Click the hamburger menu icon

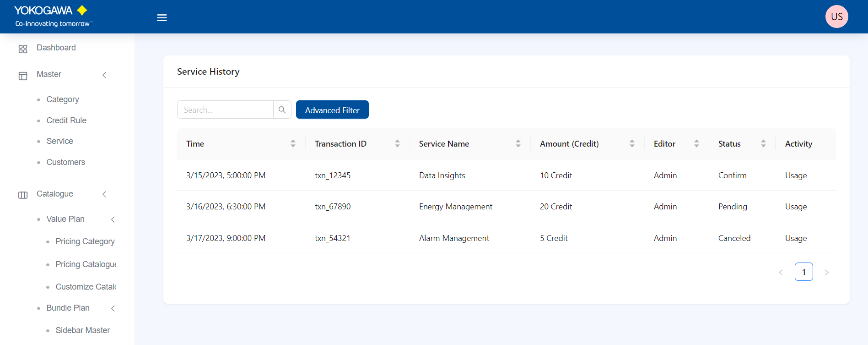pyautogui.click(x=162, y=18)
